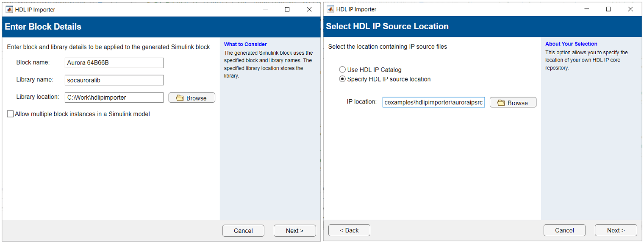Go Back from the HDL IP Source Location page
Screen dimensions: 644x243
[x=349, y=230]
